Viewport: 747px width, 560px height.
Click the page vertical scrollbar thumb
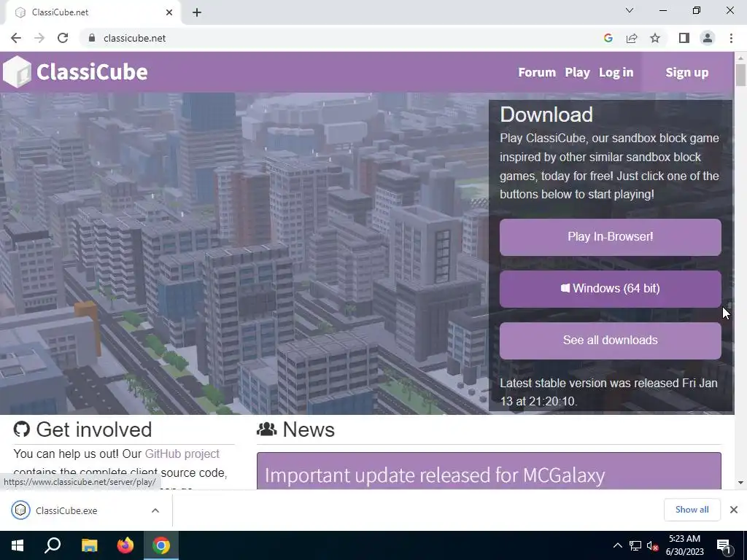point(740,75)
